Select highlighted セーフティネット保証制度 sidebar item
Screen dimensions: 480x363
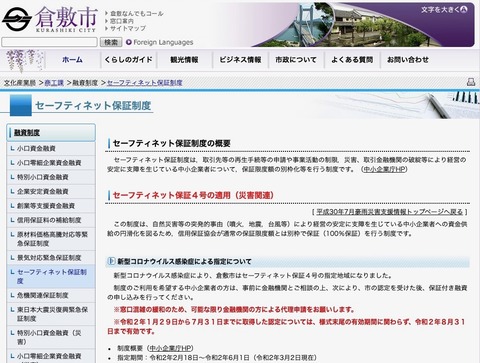51,276
